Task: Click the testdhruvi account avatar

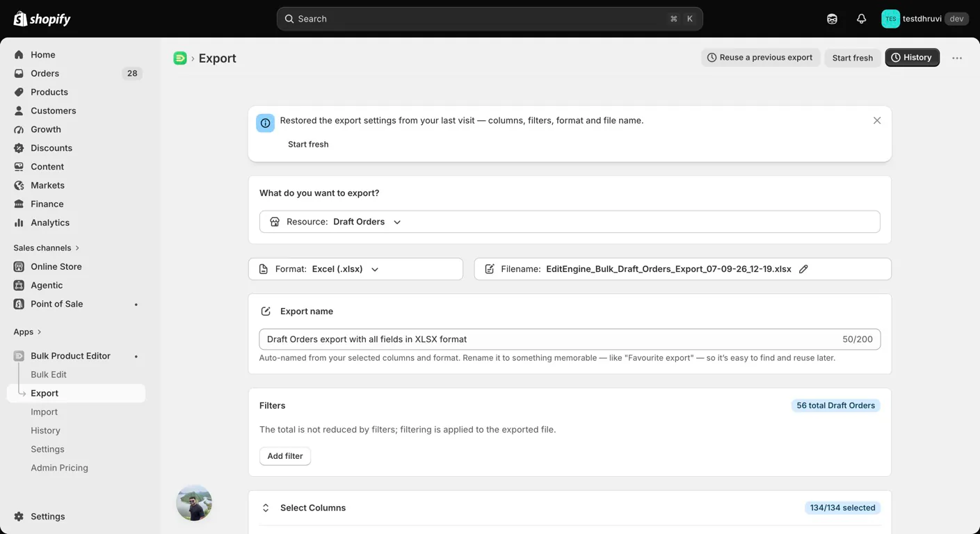Action: point(890,19)
